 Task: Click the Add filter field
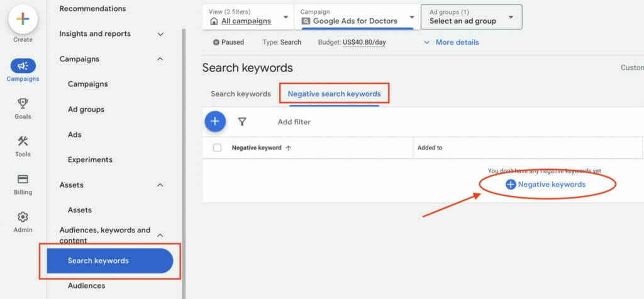point(294,122)
